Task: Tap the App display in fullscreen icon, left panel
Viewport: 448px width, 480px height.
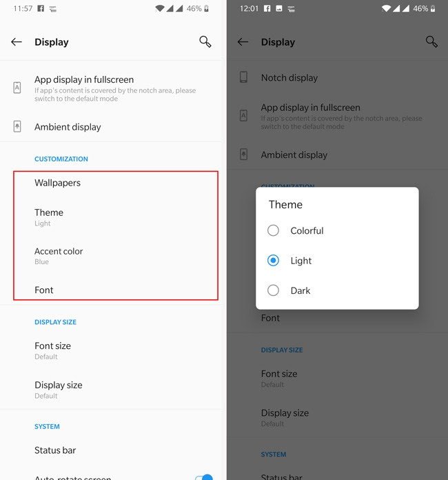Action: 17,88
